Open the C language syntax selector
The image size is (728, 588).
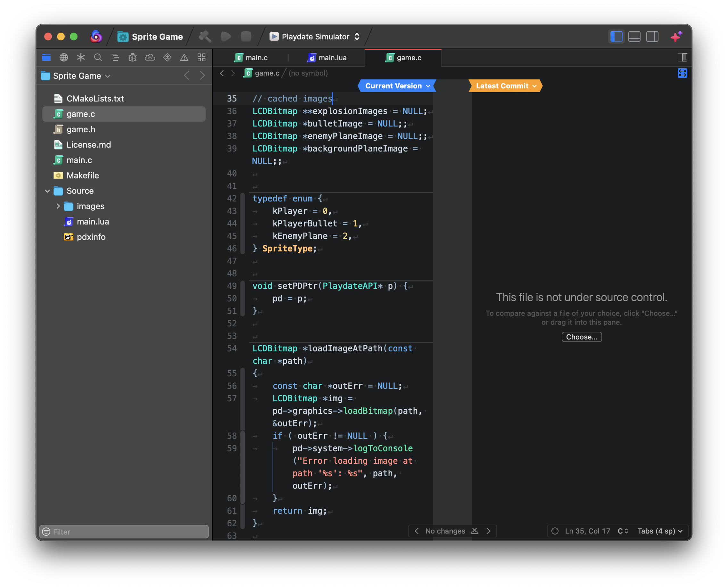point(623,531)
